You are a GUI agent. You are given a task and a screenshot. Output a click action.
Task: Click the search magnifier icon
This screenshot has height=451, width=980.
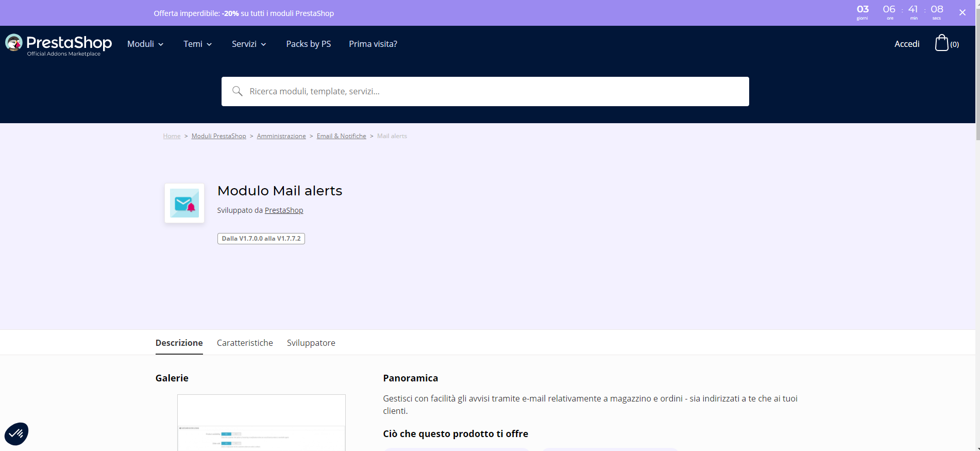[237, 91]
